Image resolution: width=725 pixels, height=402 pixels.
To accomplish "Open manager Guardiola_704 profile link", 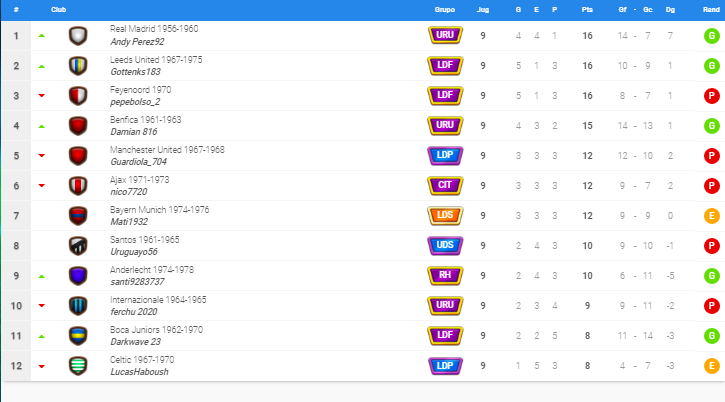I will (x=138, y=162).
